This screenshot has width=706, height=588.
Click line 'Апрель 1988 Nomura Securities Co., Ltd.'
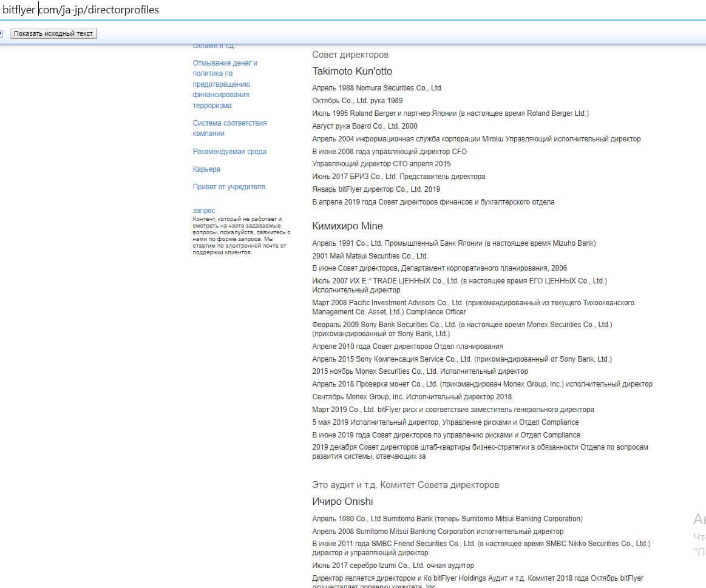(x=378, y=88)
